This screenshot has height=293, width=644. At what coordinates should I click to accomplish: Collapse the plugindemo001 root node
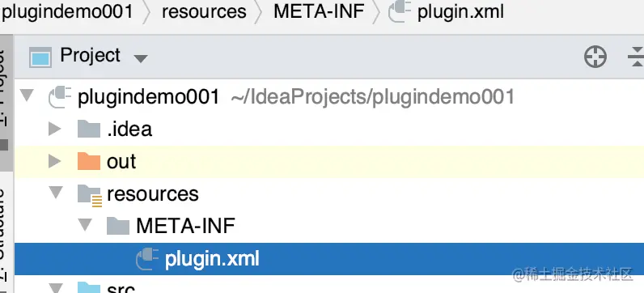click(x=27, y=96)
